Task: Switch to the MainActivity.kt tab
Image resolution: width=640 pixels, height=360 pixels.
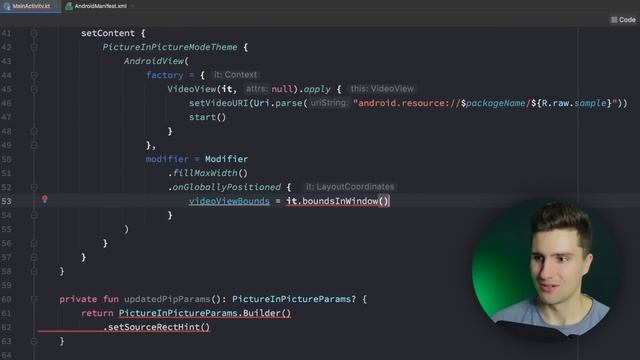Action: coord(31,6)
